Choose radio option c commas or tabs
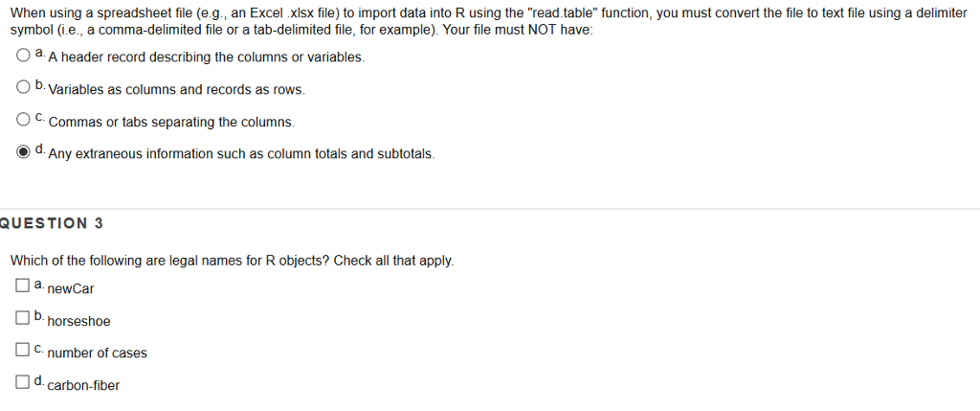Screen dimensions: 980x411 23,119
